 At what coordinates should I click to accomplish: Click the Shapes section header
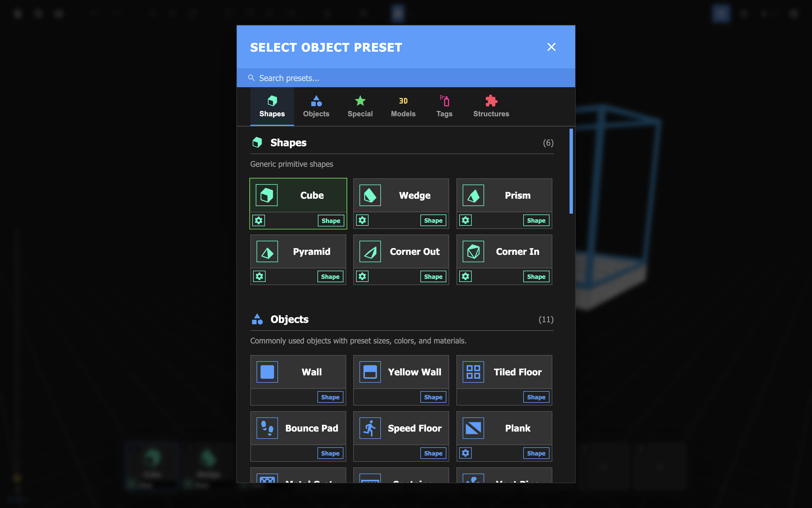click(402, 143)
